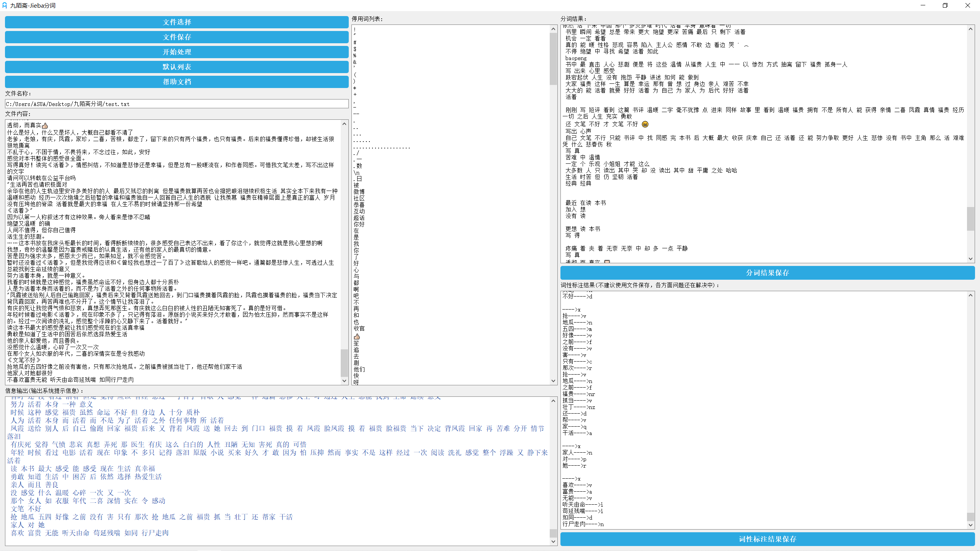Click the 文件选择 button
The image size is (980, 551).
pos(176,22)
